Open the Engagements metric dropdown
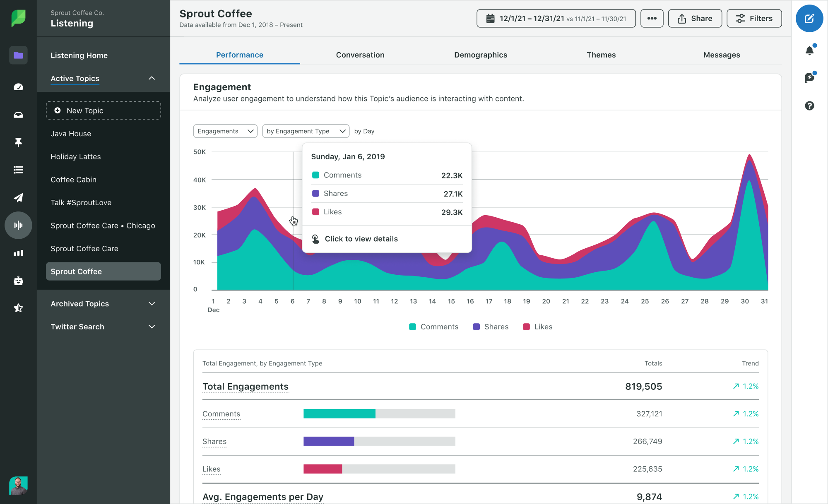This screenshot has height=504, width=828. coord(225,131)
